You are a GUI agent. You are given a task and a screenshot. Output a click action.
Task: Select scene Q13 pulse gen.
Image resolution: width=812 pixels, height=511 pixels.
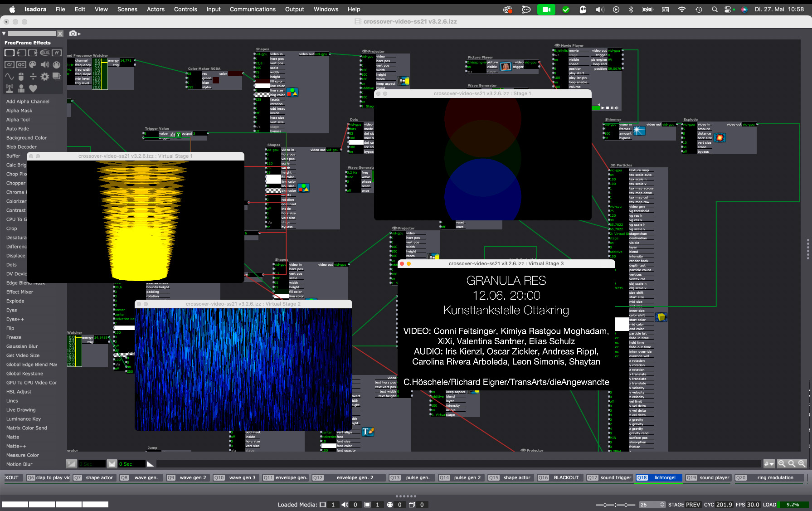pyautogui.click(x=412, y=478)
